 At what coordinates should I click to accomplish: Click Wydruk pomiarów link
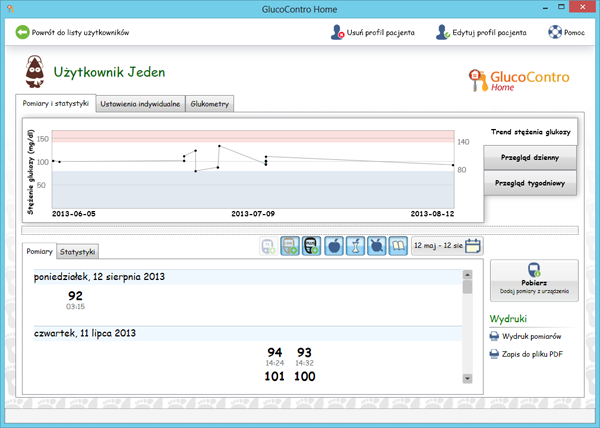(x=532, y=336)
